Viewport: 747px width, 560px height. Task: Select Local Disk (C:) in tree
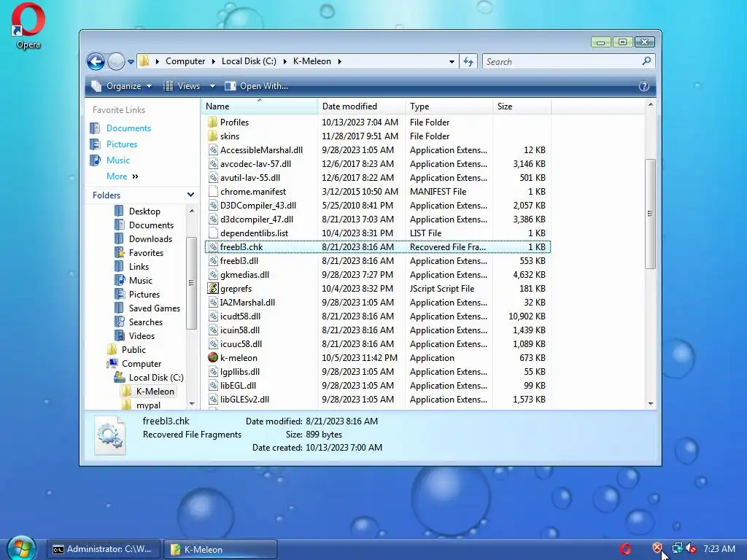[156, 377]
